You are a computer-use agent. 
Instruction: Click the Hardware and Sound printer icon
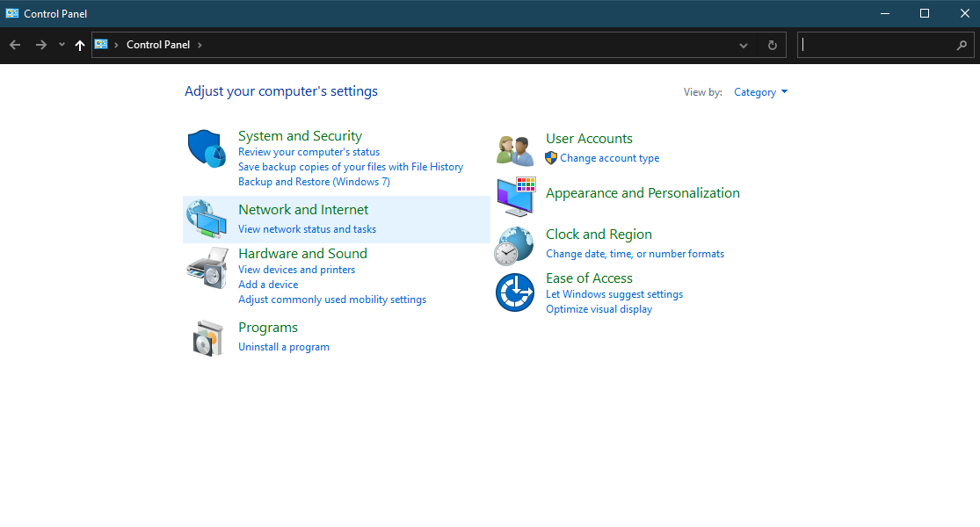(x=207, y=267)
